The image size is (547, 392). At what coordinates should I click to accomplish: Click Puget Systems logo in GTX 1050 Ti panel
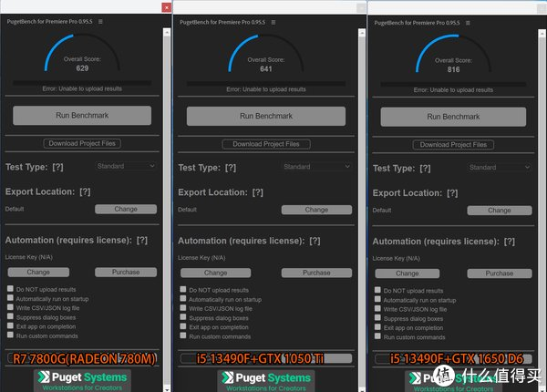266,381
